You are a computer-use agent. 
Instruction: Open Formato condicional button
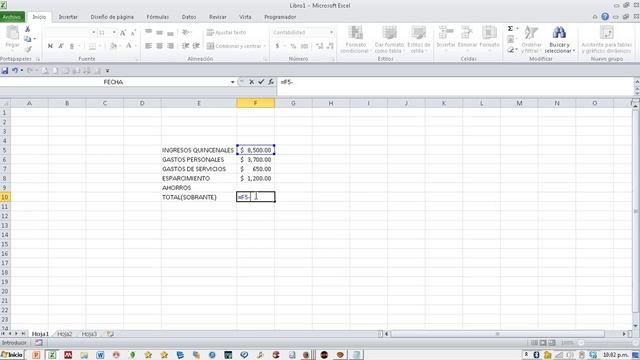355,40
